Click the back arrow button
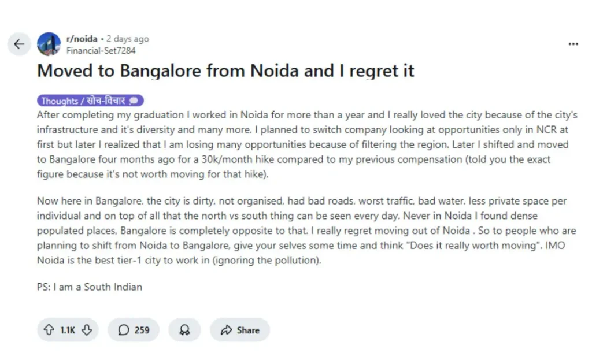 tap(19, 44)
